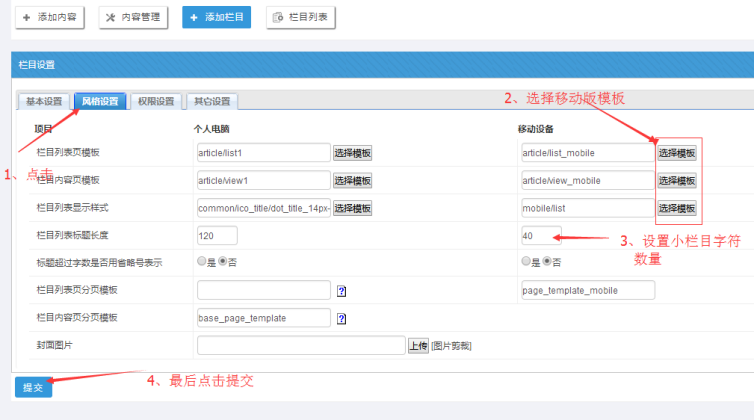Select 否 for PC title ellipsis option
The image size is (754, 420).
click(x=223, y=262)
